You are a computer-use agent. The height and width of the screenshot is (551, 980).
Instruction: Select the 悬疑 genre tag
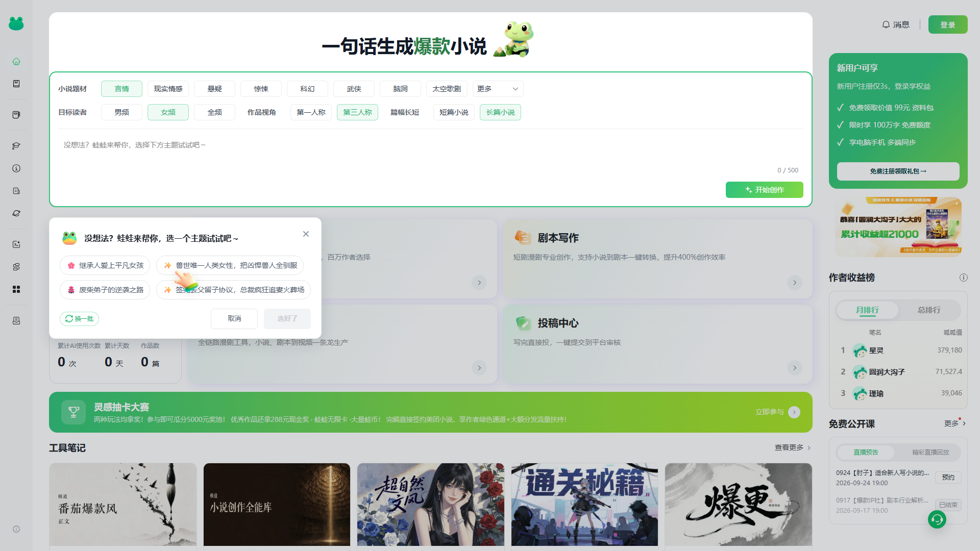[214, 89]
